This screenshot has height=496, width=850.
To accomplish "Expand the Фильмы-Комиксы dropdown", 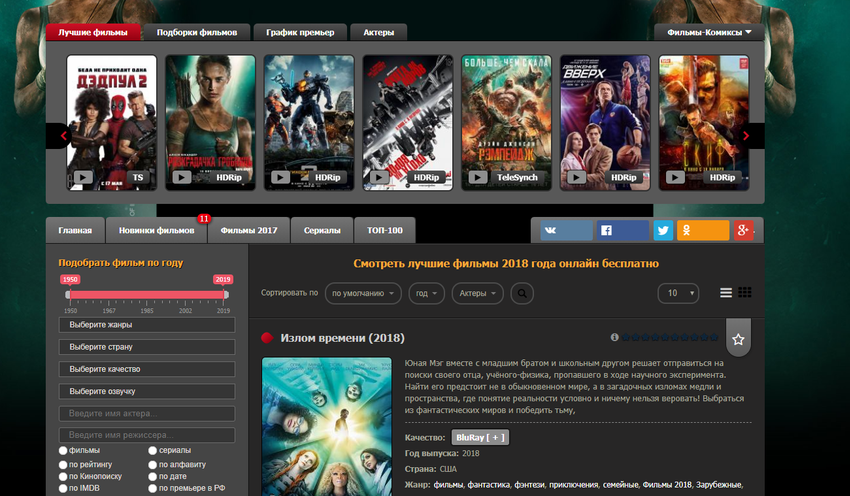I will tap(709, 32).
